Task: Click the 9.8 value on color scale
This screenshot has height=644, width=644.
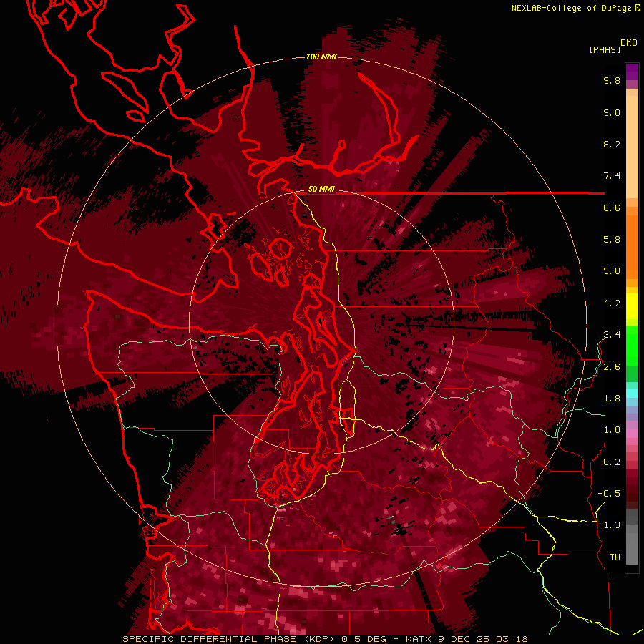Action: click(x=612, y=80)
